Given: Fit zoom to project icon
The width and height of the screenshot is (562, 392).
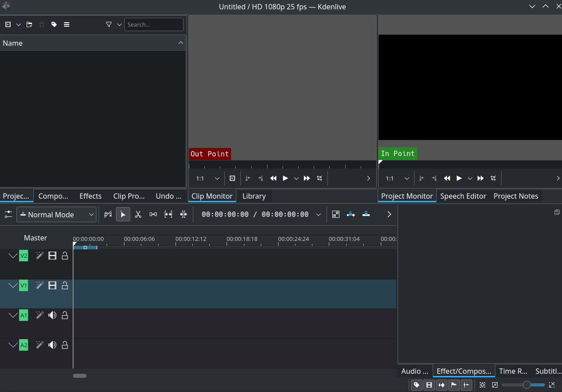Looking at the screenshot, I should click(x=482, y=385).
